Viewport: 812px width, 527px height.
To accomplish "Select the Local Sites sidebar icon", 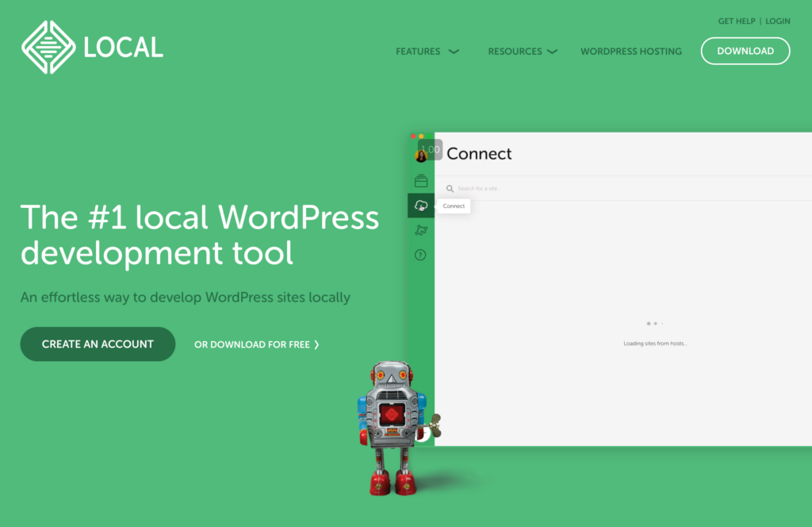I will (x=421, y=181).
